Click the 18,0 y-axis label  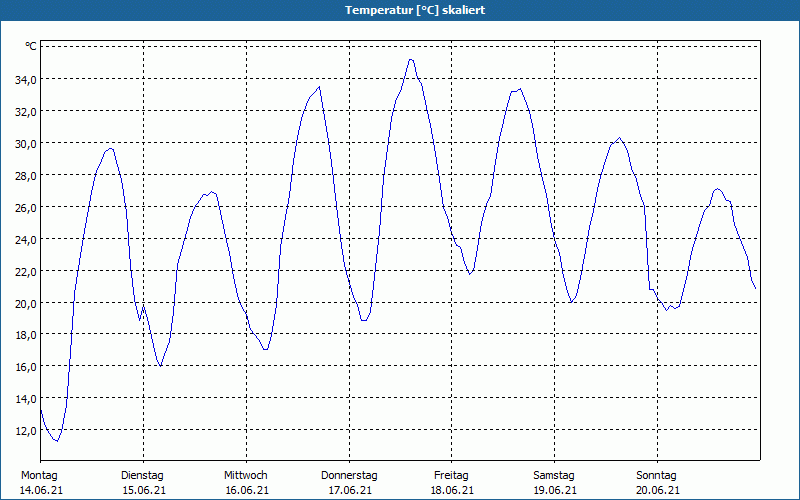(x=25, y=335)
